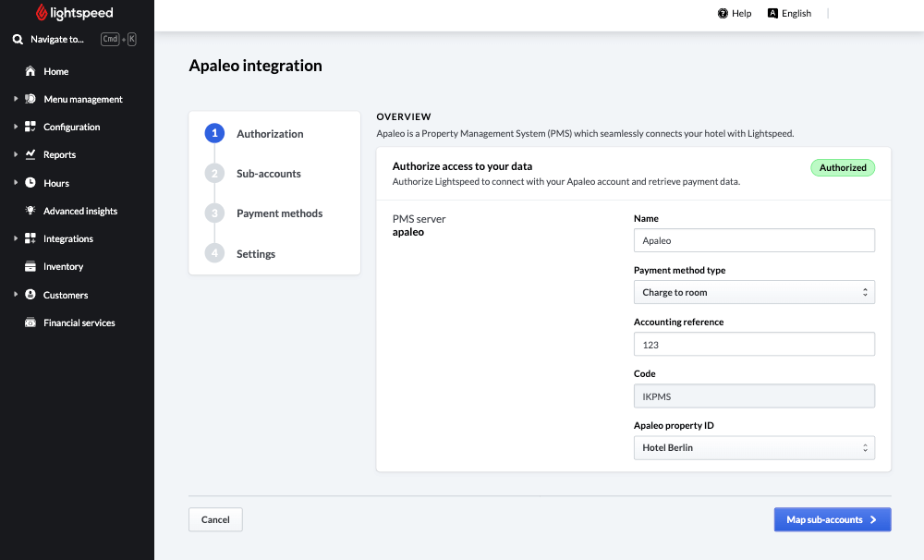924x560 pixels.
Task: Expand the Configuration sidebar section
Action: pos(16,127)
